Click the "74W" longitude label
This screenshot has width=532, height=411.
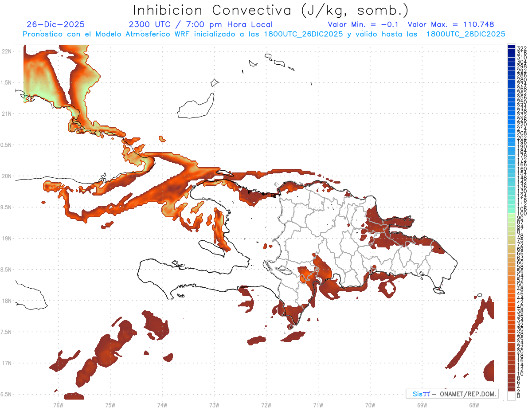tap(162, 404)
